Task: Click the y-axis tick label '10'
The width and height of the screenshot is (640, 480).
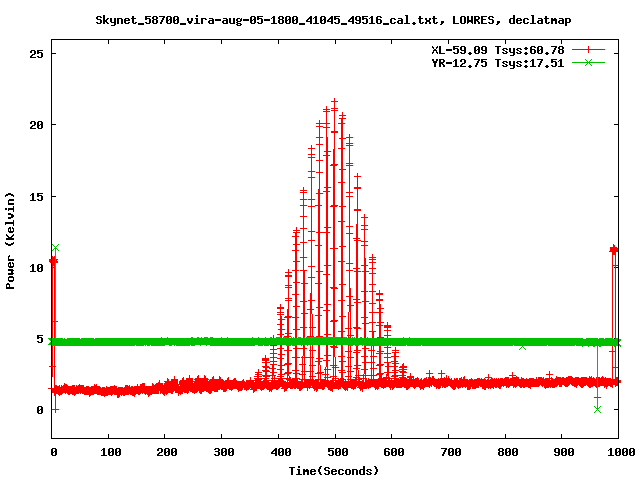Action: [x=36, y=268]
